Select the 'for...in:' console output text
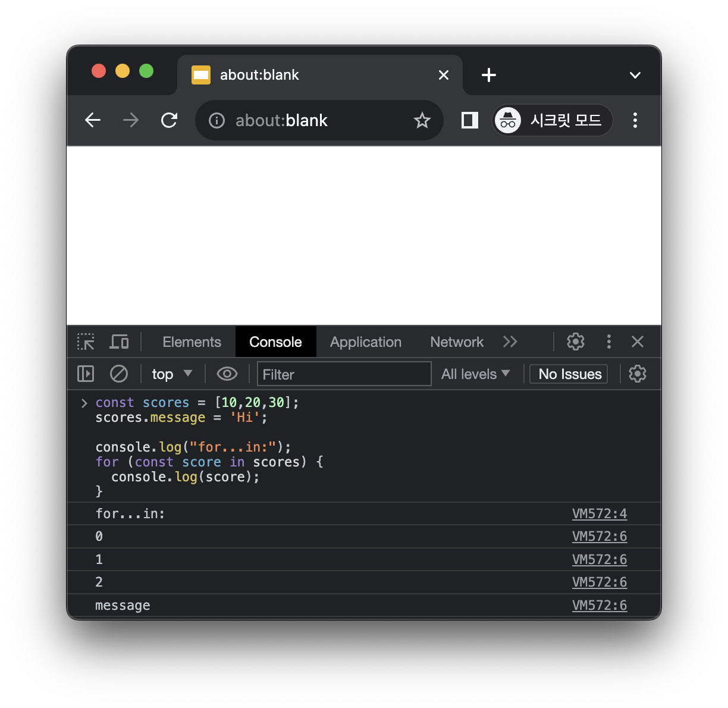Image resolution: width=728 pixels, height=708 pixels. click(130, 513)
